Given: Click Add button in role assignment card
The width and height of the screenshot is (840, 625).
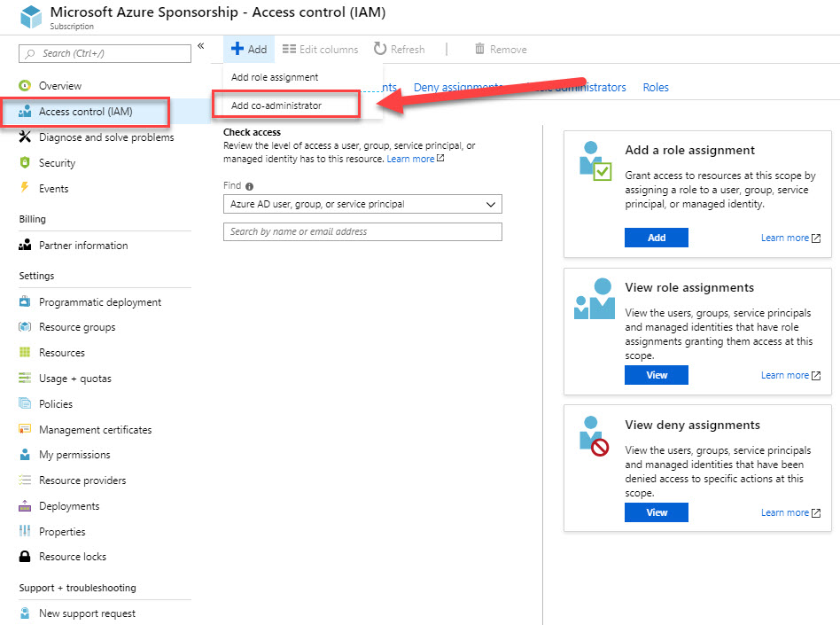Looking at the screenshot, I should pyautogui.click(x=657, y=238).
